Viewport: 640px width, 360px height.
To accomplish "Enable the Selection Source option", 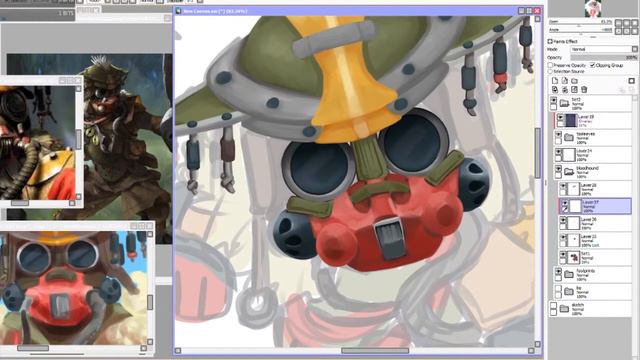I will coord(550,71).
